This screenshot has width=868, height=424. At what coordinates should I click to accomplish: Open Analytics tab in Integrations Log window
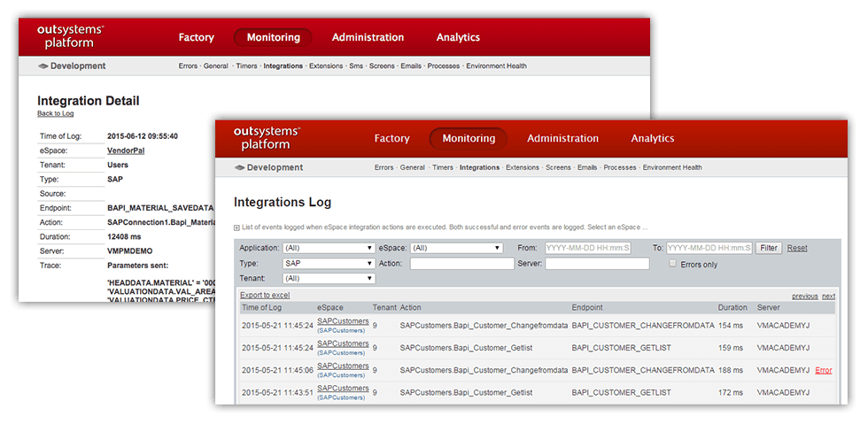[x=653, y=138]
